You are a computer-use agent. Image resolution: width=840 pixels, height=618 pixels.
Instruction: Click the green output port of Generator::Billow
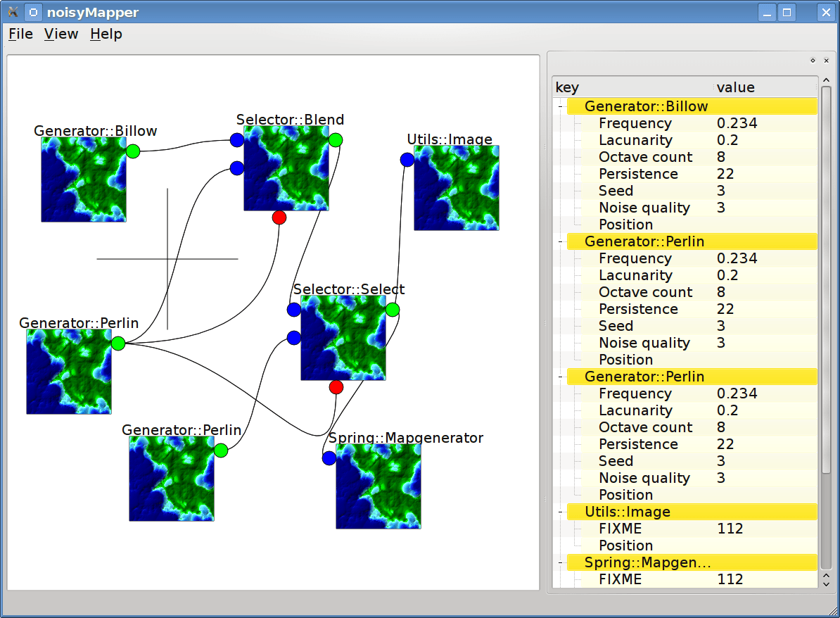coord(133,150)
